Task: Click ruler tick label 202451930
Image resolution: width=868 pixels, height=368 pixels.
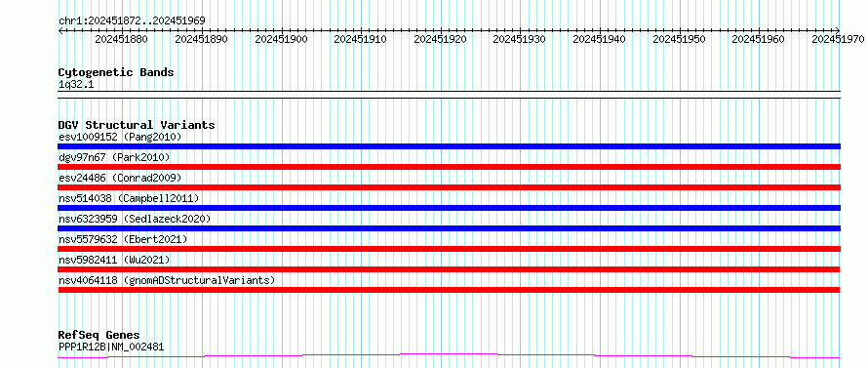Action: click(519, 39)
